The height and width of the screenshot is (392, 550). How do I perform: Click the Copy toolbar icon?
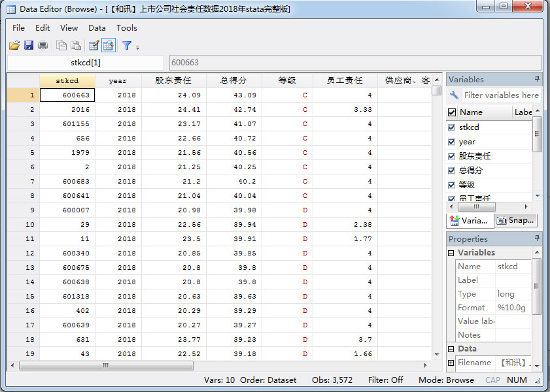(x=61, y=45)
